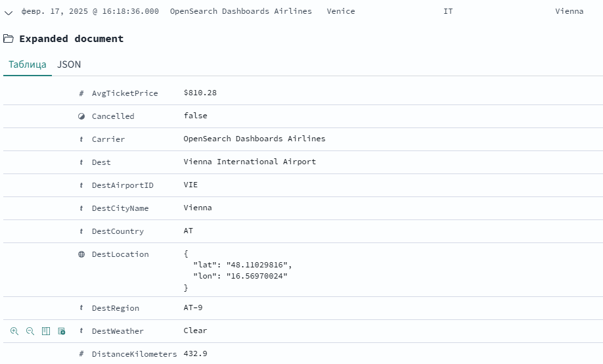Click the row timestamp февр. 17, 2025
Image resolution: width=603 pixels, height=364 pixels.
pyautogui.click(x=90, y=11)
